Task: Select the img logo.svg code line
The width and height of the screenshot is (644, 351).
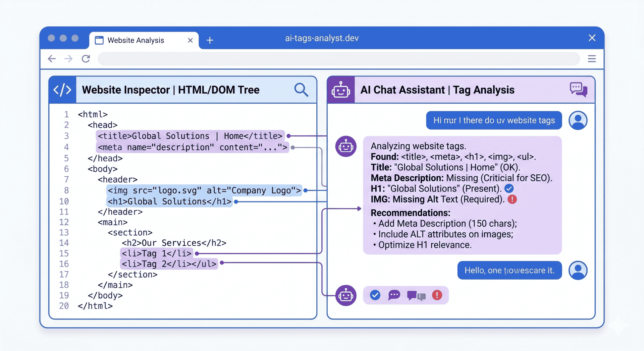Action: [204, 190]
